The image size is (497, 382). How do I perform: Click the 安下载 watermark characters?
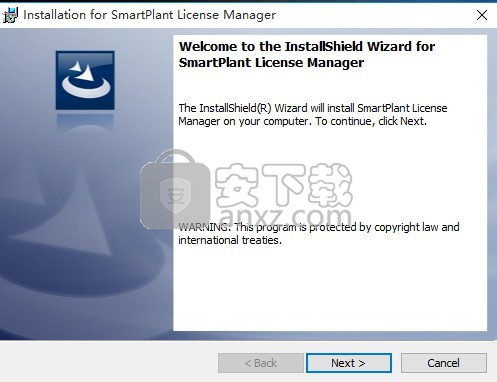(283, 184)
